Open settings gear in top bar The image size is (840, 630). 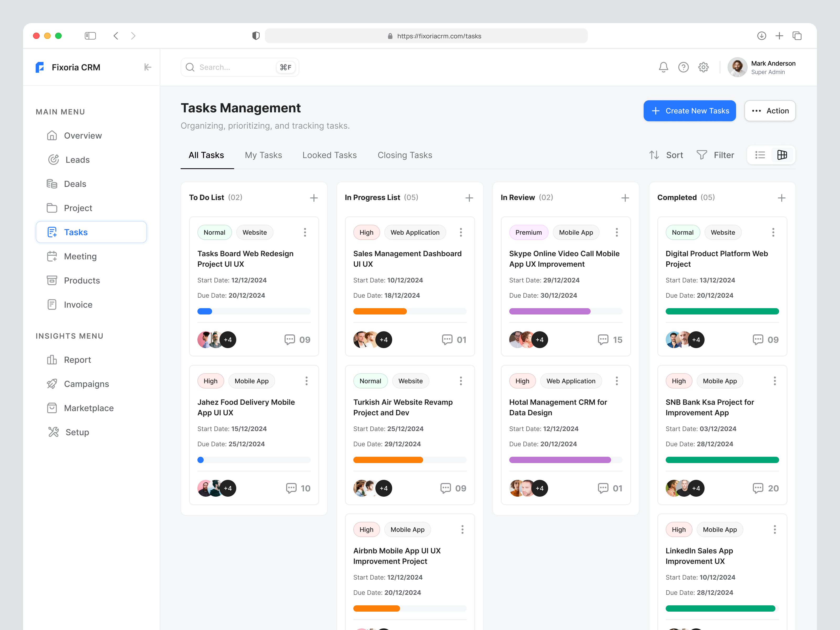pos(703,67)
